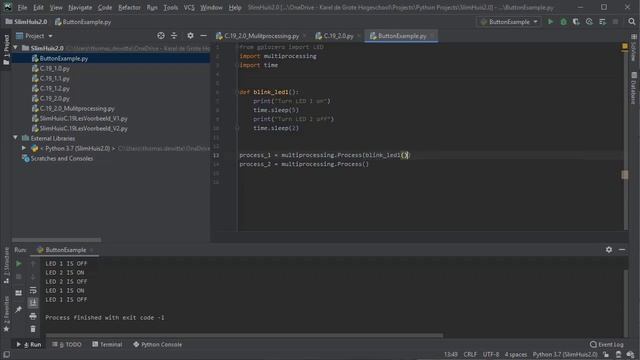Hide the Run tool window
The width and height of the screenshot is (640, 360).
pos(622,249)
